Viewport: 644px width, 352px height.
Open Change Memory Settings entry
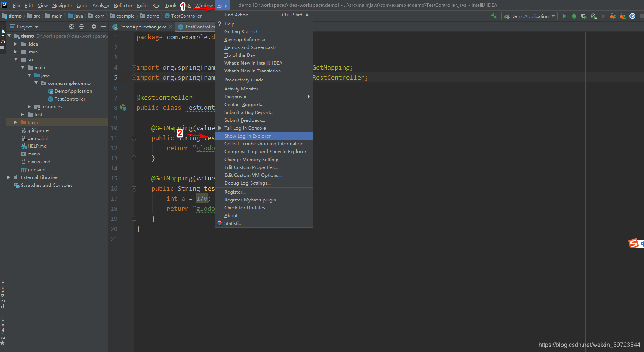tap(264, 159)
